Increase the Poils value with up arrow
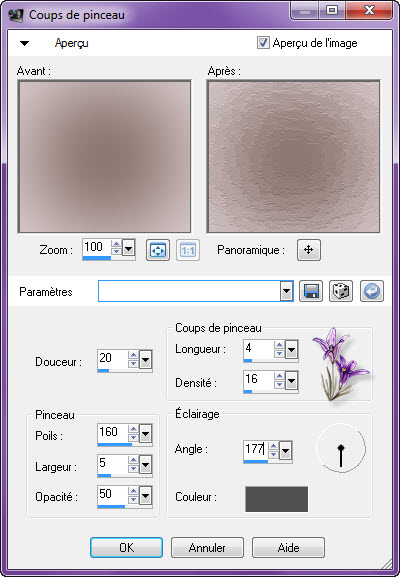400x577 pixels. click(133, 429)
